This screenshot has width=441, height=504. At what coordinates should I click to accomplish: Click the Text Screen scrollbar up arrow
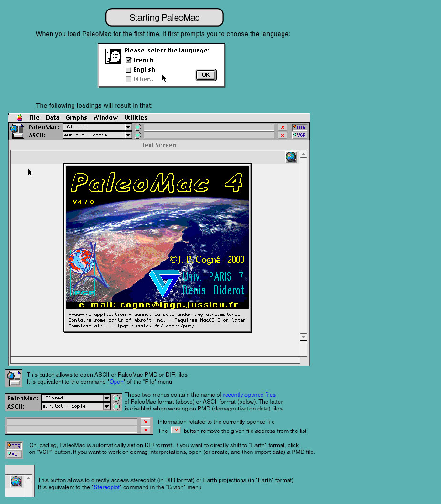pos(304,154)
